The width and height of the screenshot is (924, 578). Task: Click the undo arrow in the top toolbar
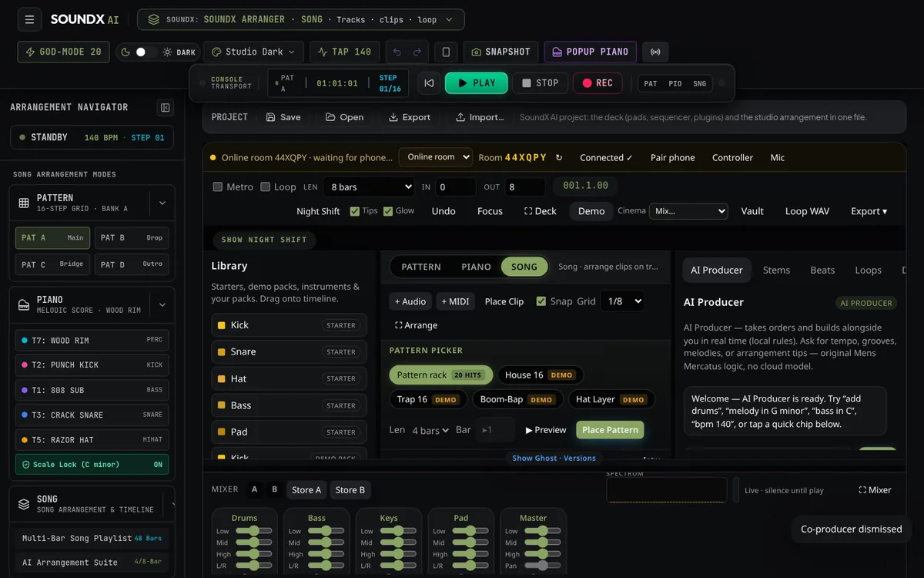pos(397,52)
